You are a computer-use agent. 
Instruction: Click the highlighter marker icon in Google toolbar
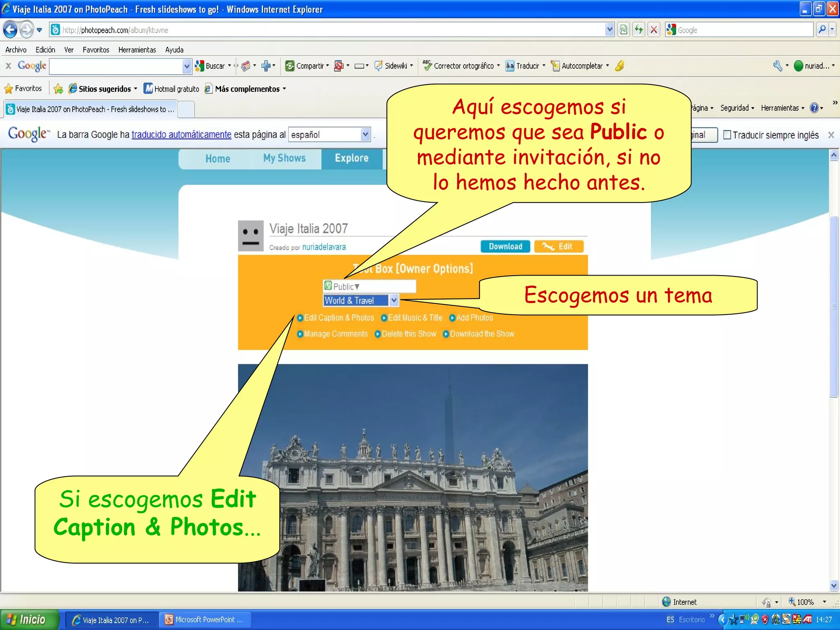pyautogui.click(x=620, y=66)
